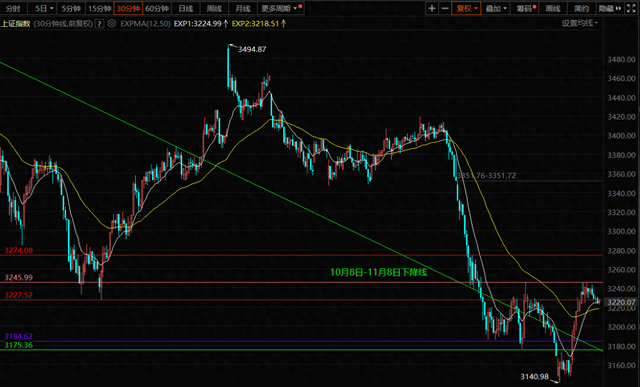Hide side panel with 隐藏 arrows
The width and height of the screenshot is (640, 387).
click(x=610, y=8)
